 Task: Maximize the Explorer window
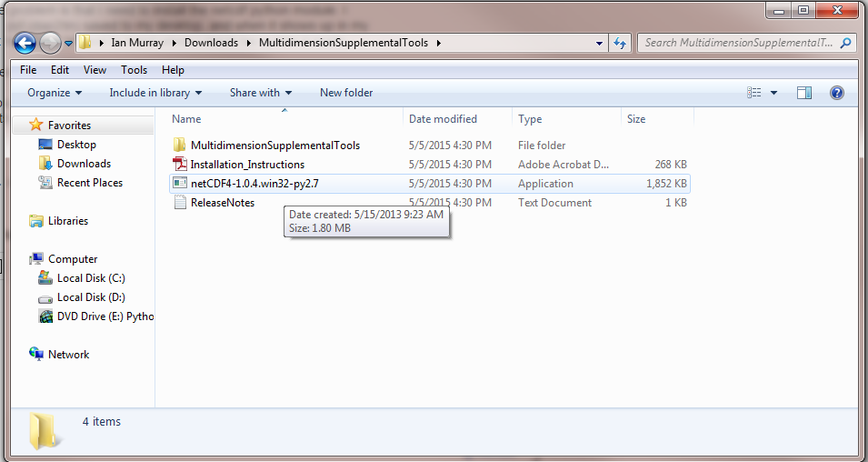tap(803, 10)
